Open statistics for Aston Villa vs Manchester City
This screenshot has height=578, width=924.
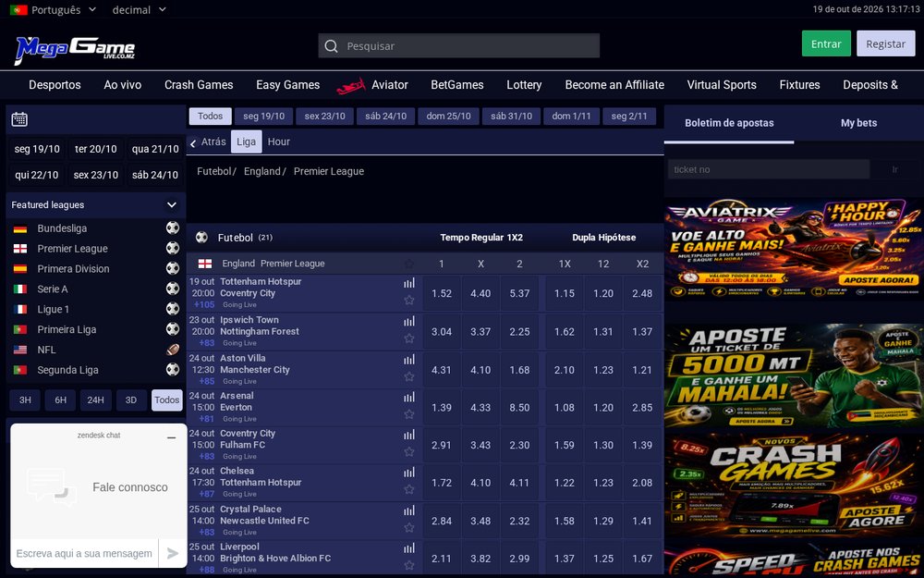click(409, 360)
